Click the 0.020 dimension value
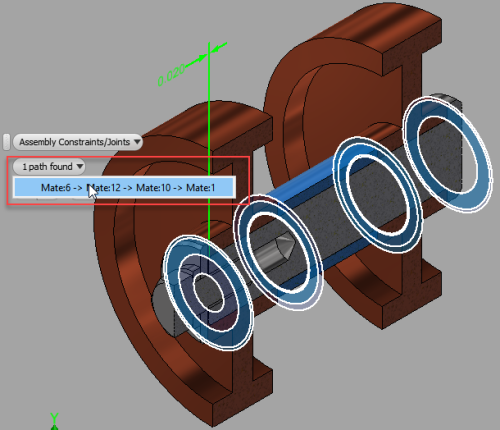The height and width of the screenshot is (430, 500). coord(171,75)
